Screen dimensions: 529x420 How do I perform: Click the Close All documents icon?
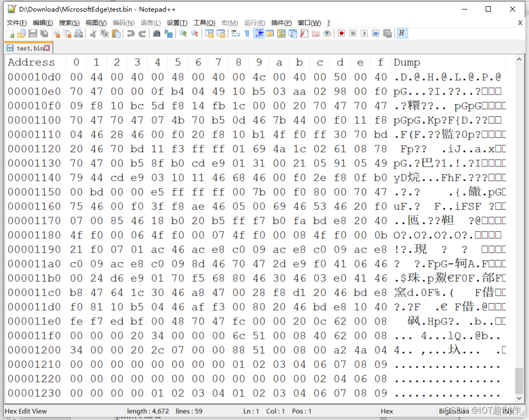tap(67, 33)
